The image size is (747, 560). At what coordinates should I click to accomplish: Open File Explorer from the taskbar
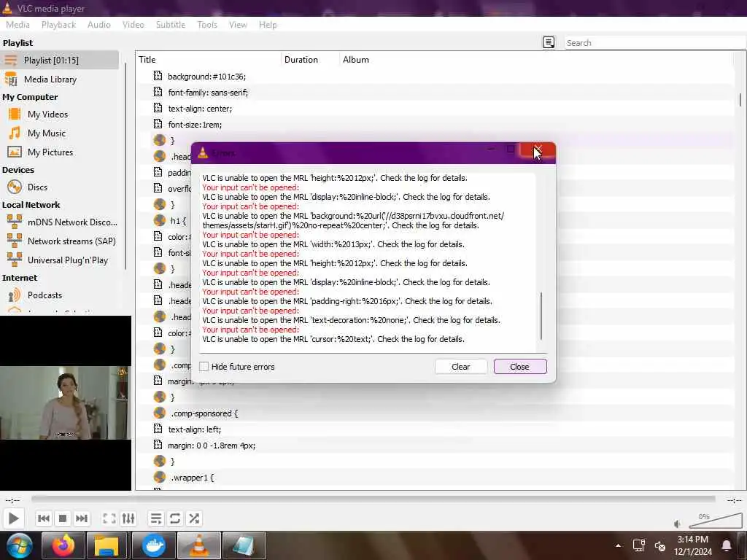tap(107, 545)
